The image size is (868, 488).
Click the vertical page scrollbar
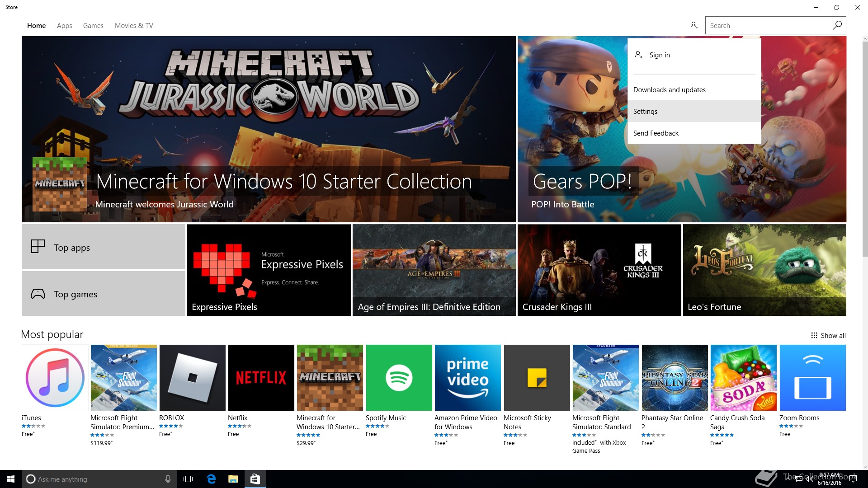pos(865,149)
